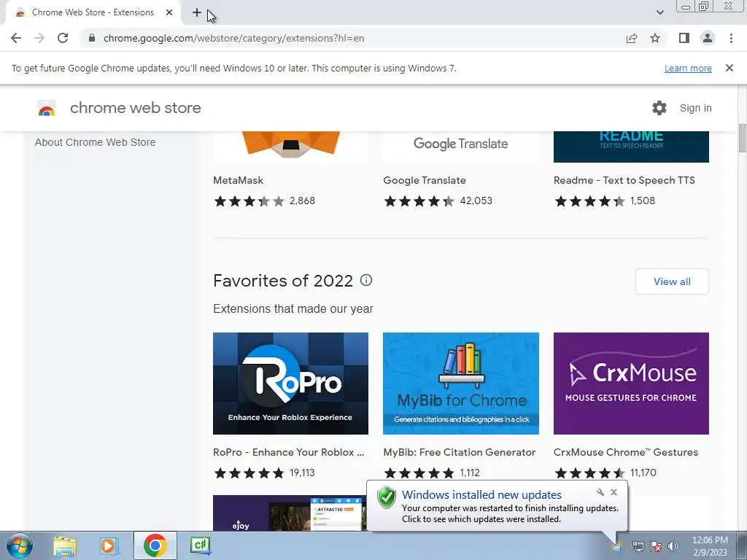Click RoPro 19,113 rating count
The image size is (747, 560).
(x=302, y=472)
